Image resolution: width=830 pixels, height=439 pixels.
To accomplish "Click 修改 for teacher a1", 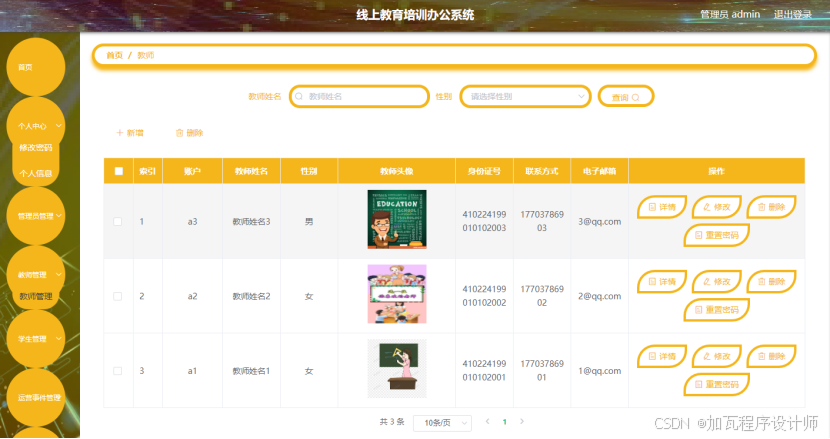I will coord(717,356).
